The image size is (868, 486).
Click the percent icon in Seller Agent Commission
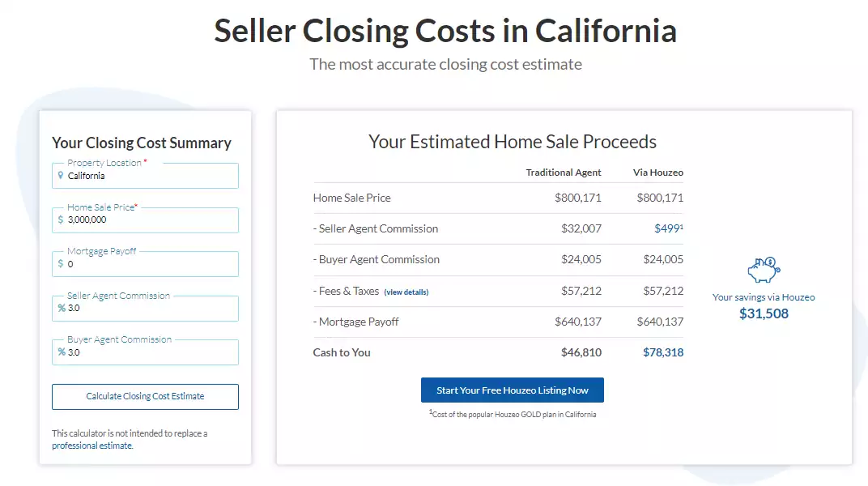pyautogui.click(x=62, y=308)
